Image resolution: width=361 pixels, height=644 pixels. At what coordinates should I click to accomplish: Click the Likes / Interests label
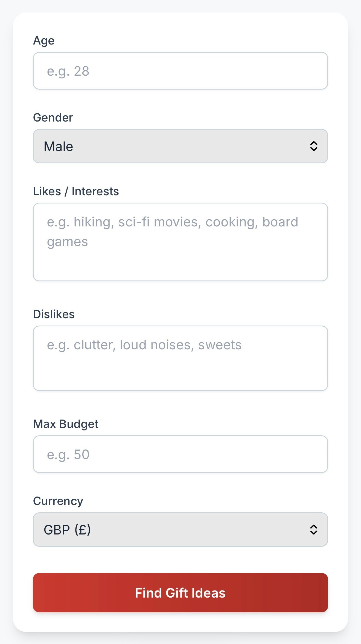pyautogui.click(x=76, y=191)
